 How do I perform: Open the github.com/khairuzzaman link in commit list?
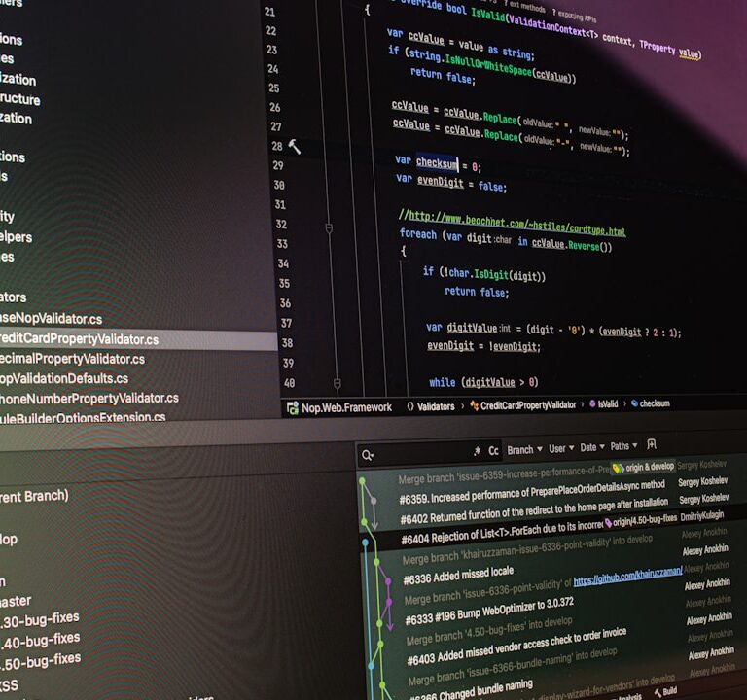click(627, 576)
